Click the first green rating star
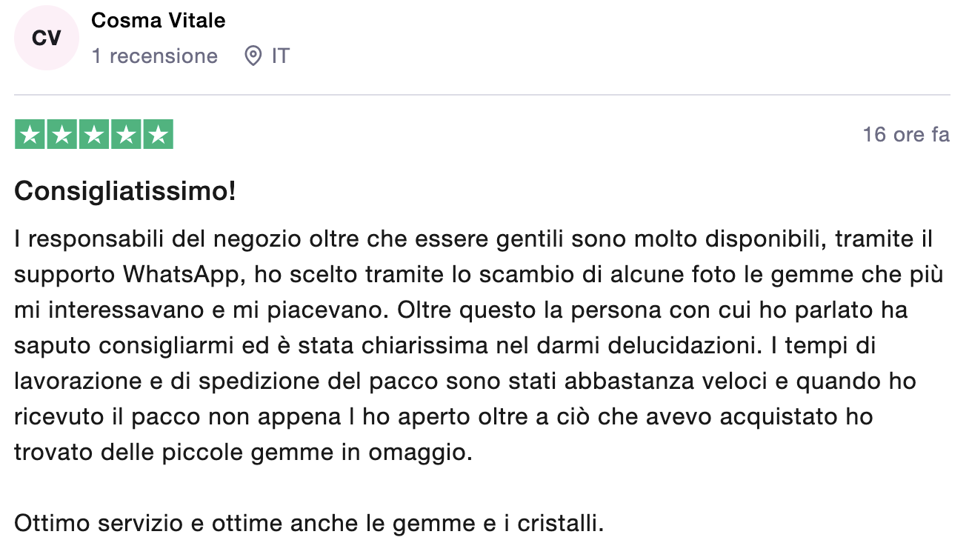The height and width of the screenshot is (560, 969). pyautogui.click(x=30, y=135)
